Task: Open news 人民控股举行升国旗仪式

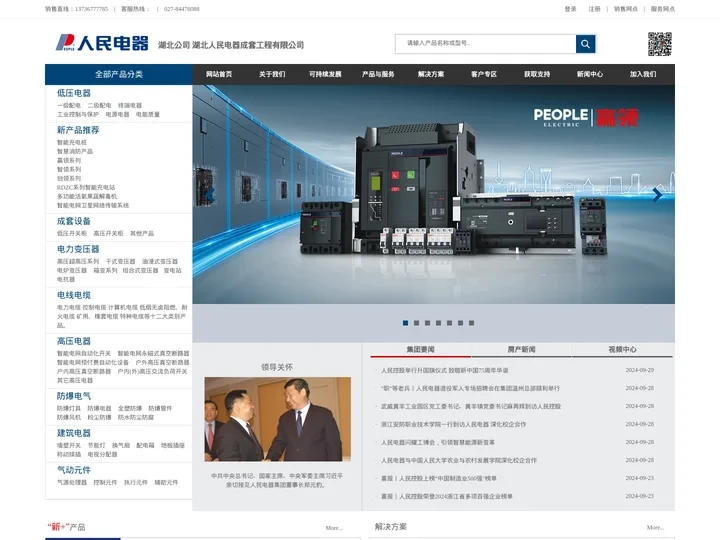Action: point(444,370)
